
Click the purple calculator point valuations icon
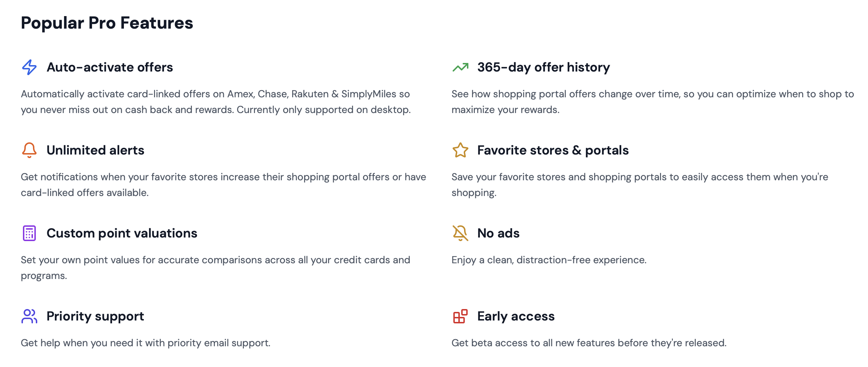point(29,233)
